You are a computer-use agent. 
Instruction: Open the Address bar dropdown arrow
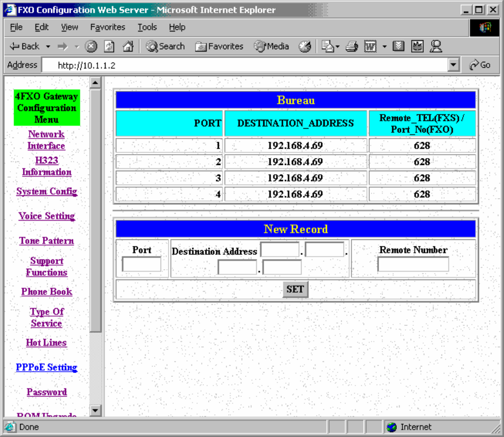coord(454,65)
